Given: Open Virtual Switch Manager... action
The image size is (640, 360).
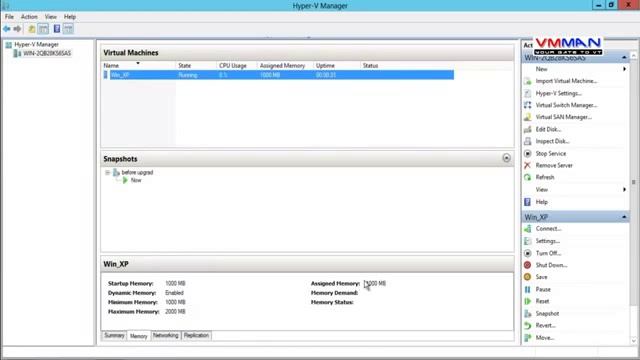Looking at the screenshot, I should tap(566, 105).
